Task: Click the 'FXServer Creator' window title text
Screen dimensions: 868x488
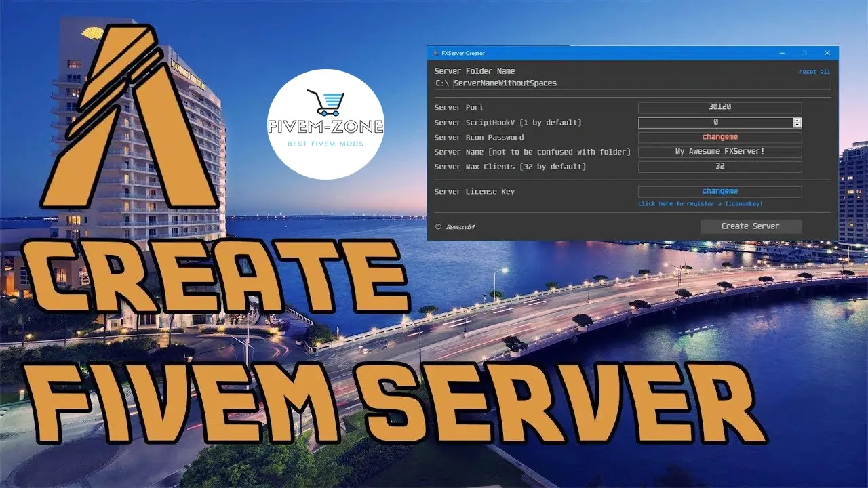Action: coord(463,53)
